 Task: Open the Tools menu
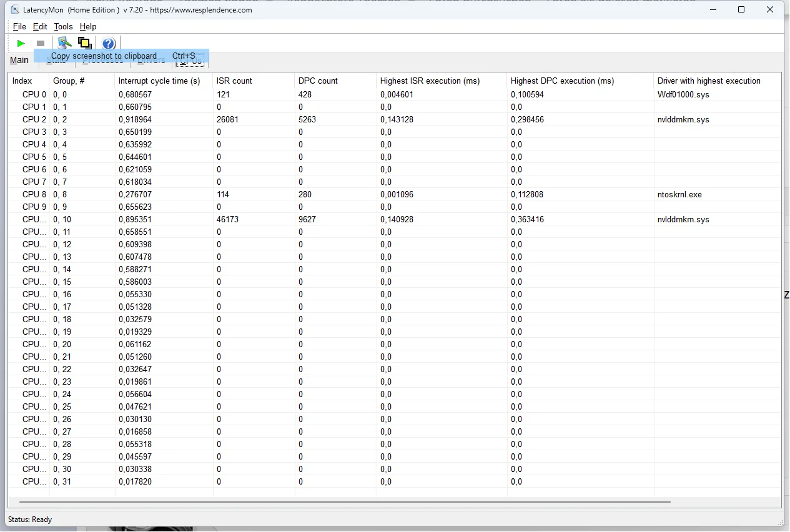(63, 27)
